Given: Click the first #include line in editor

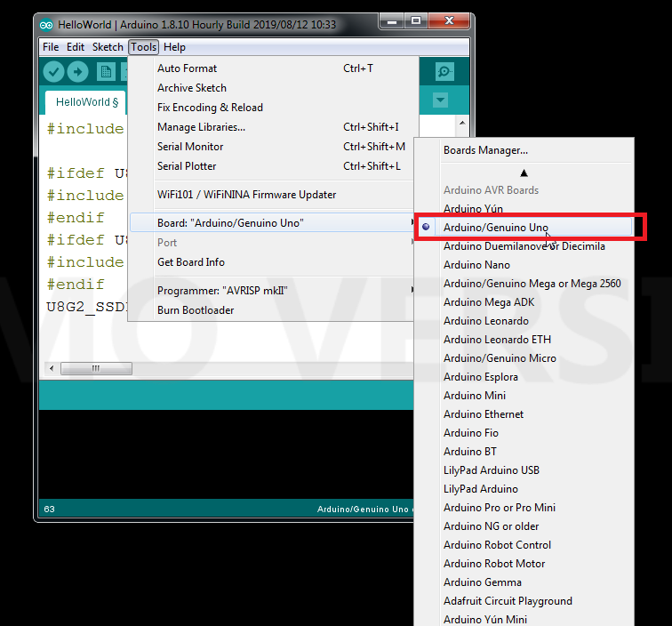Looking at the screenshot, I should point(85,129).
